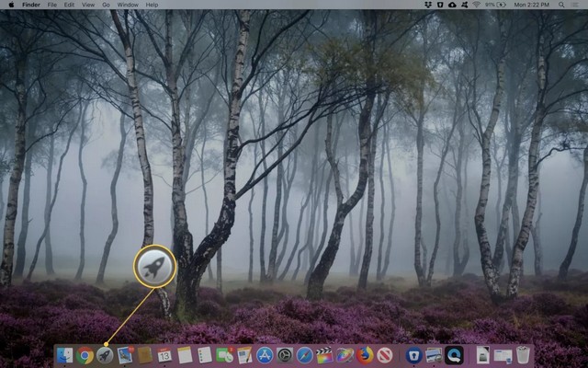The image size is (588, 368).
Task: Open the Finder menu
Action: 30,5
